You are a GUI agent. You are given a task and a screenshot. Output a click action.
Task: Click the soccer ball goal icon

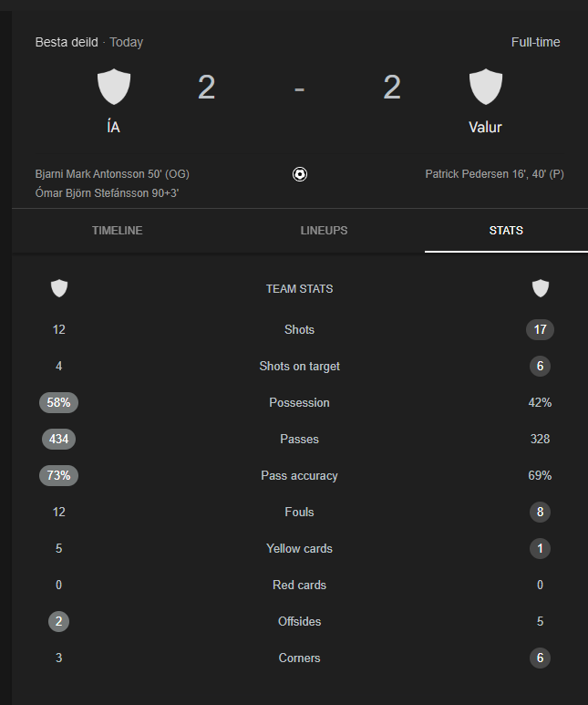pyautogui.click(x=300, y=174)
